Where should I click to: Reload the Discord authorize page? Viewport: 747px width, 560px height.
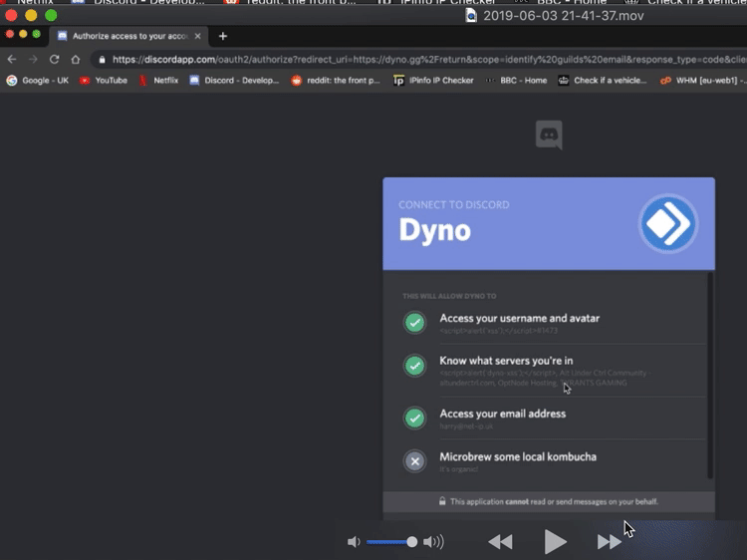(x=55, y=60)
